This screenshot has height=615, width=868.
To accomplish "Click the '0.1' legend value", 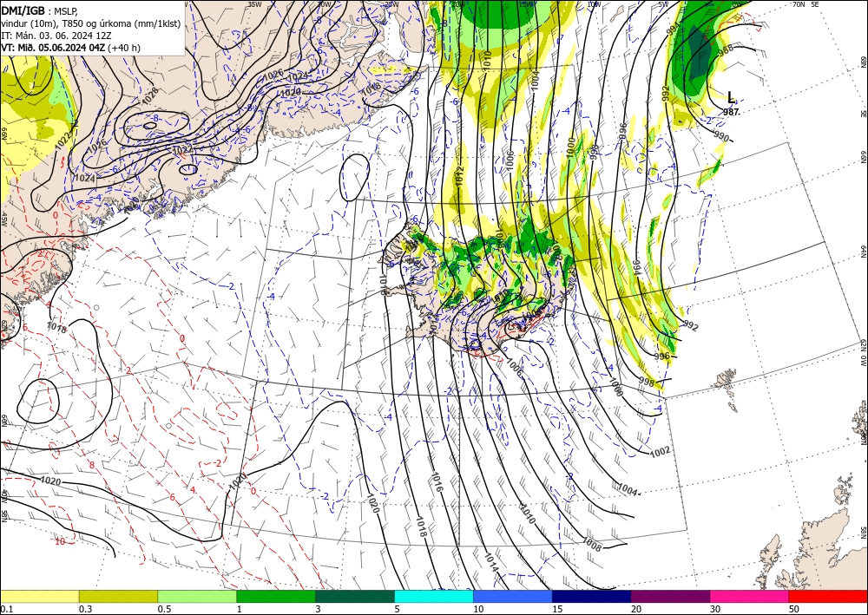I will point(5,609).
